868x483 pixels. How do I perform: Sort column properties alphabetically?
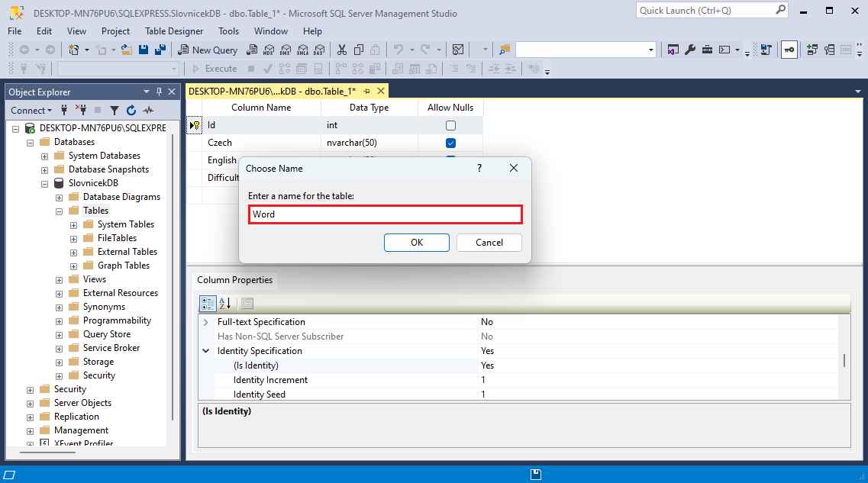[x=225, y=303]
